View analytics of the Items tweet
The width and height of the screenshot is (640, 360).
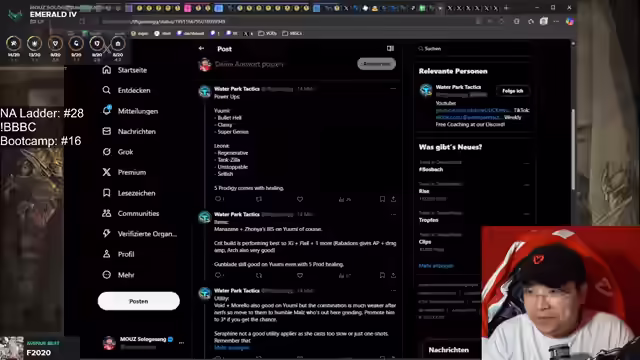point(344,276)
